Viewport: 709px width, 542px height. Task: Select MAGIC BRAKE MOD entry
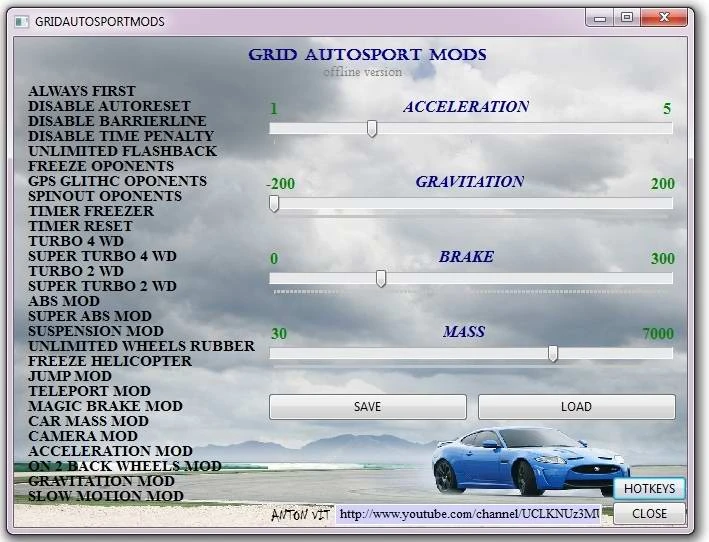[x=105, y=405]
